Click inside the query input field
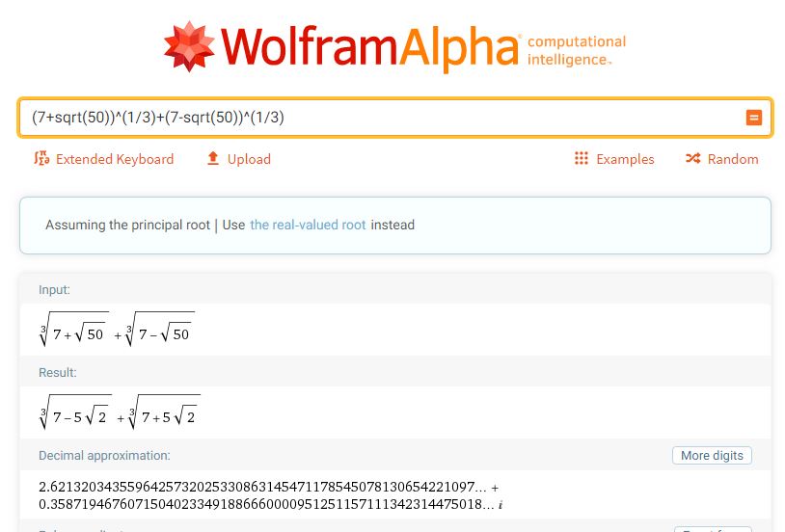 tap(376, 118)
